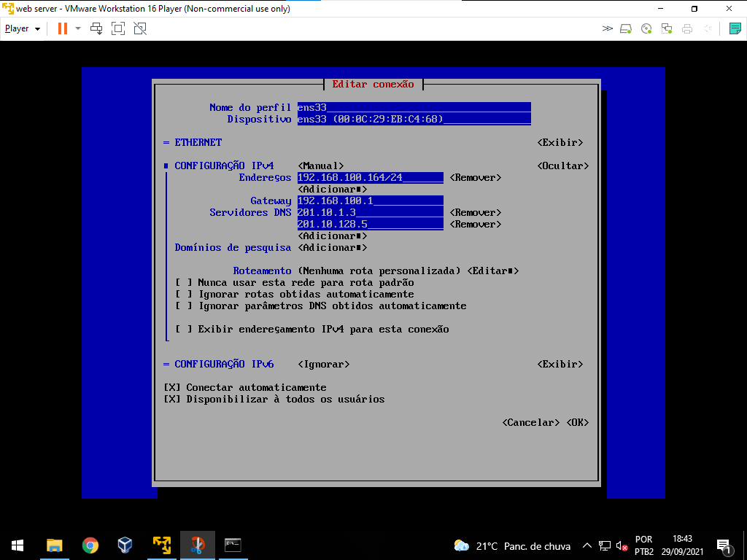Open the VMware notes/messages panel icon
The height and width of the screenshot is (560, 747).
click(x=735, y=28)
